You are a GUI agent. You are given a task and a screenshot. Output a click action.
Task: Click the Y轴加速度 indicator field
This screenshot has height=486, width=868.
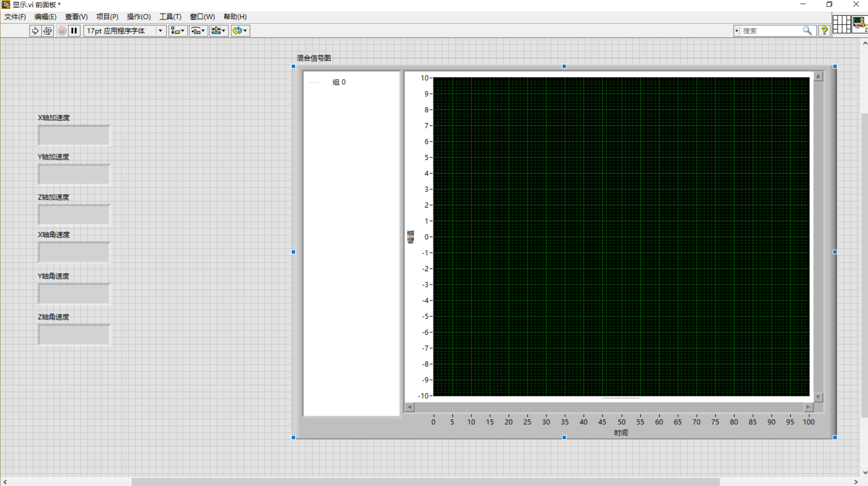coord(74,174)
